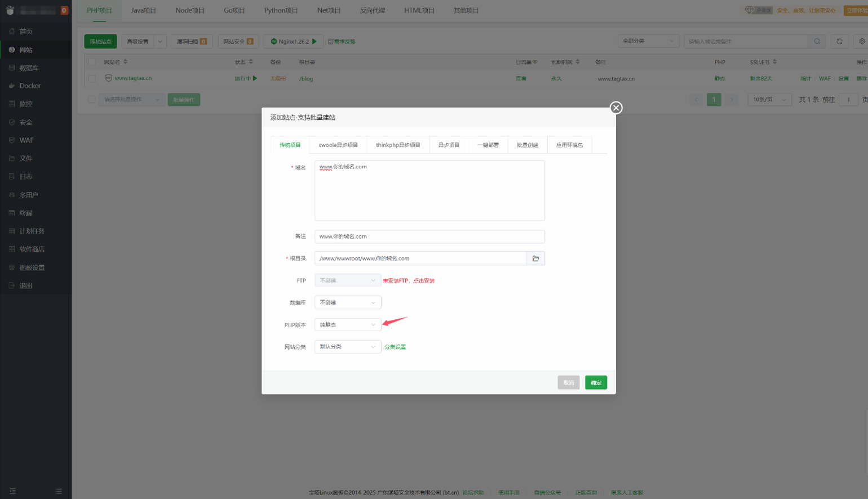Viewport: 868px width, 499px height.
Task: Click the refresh icon beside the search box
Action: [839, 41]
